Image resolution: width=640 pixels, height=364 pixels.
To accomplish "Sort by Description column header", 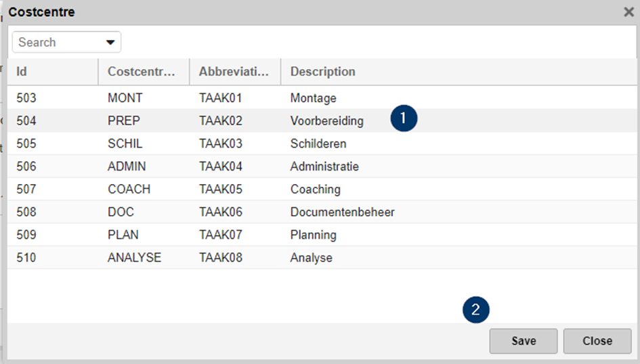I will pos(322,72).
